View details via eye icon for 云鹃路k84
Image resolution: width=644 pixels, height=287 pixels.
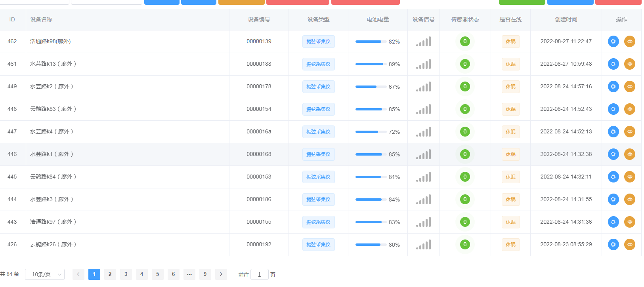tap(629, 177)
